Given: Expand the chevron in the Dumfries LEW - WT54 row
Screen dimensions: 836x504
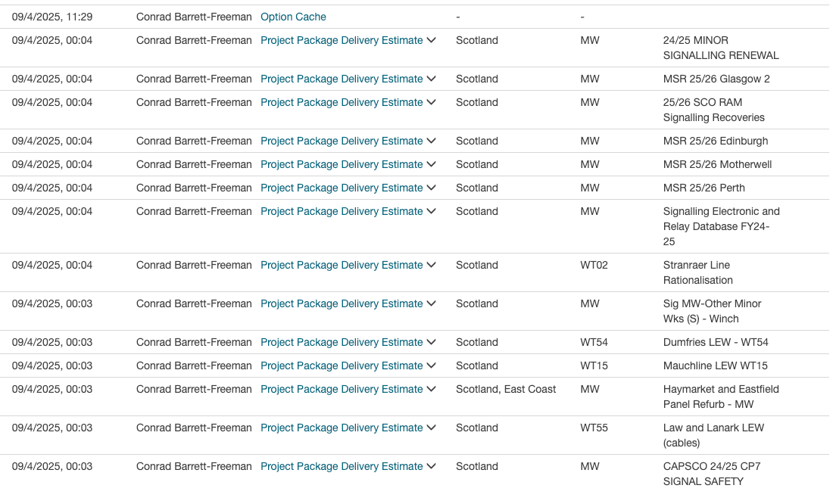Looking at the screenshot, I should [x=432, y=342].
